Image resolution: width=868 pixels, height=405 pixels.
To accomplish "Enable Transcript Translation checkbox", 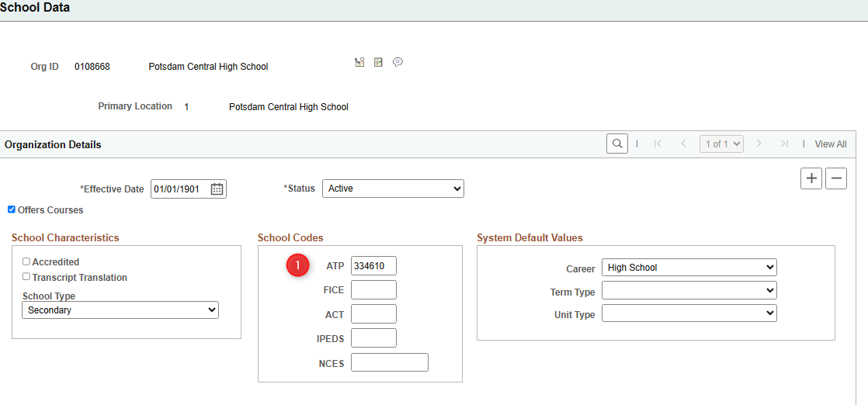I will click(26, 277).
